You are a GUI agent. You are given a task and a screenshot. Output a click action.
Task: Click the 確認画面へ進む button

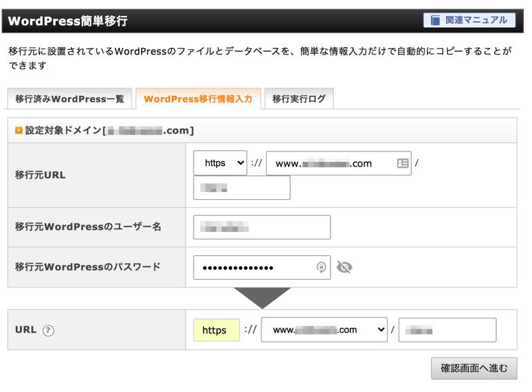pyautogui.click(x=474, y=368)
